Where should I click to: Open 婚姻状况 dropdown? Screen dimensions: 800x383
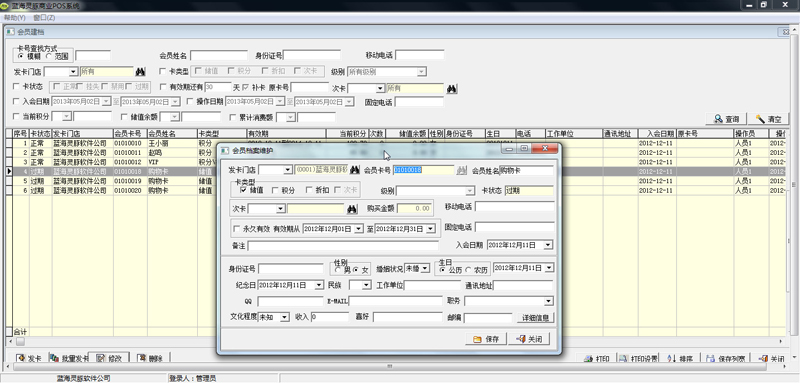coord(426,269)
